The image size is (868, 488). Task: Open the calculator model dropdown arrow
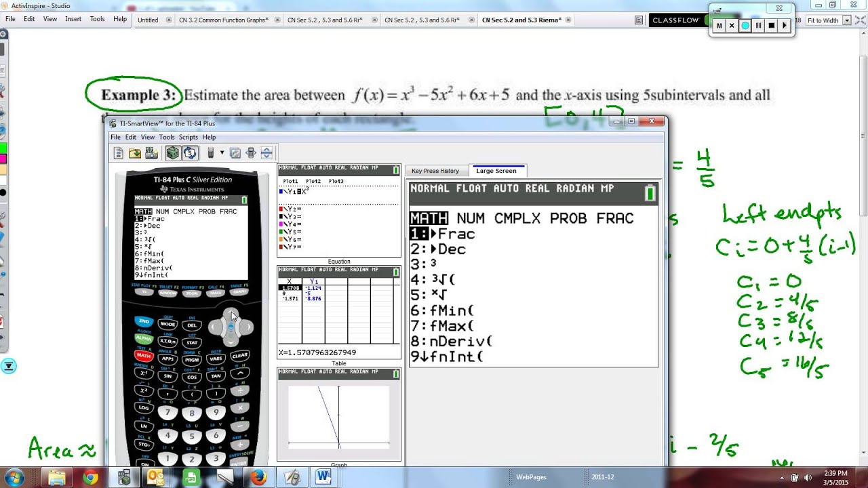(x=222, y=153)
